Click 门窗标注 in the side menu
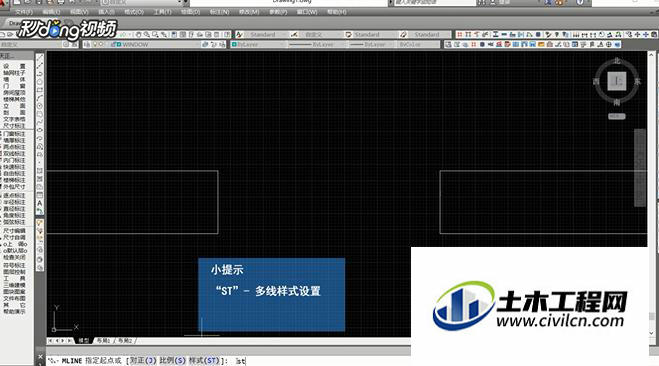Screen dimensions: 659x366 click(x=15, y=134)
